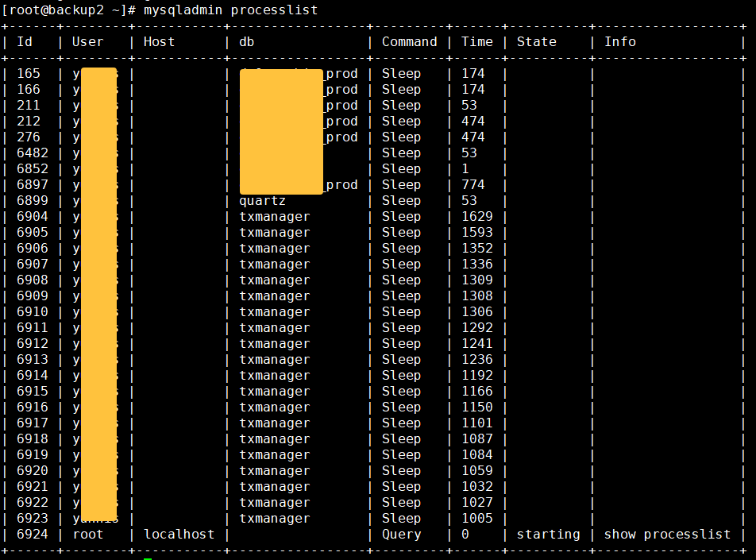
Task: Click the Time value '774'
Action: (473, 185)
